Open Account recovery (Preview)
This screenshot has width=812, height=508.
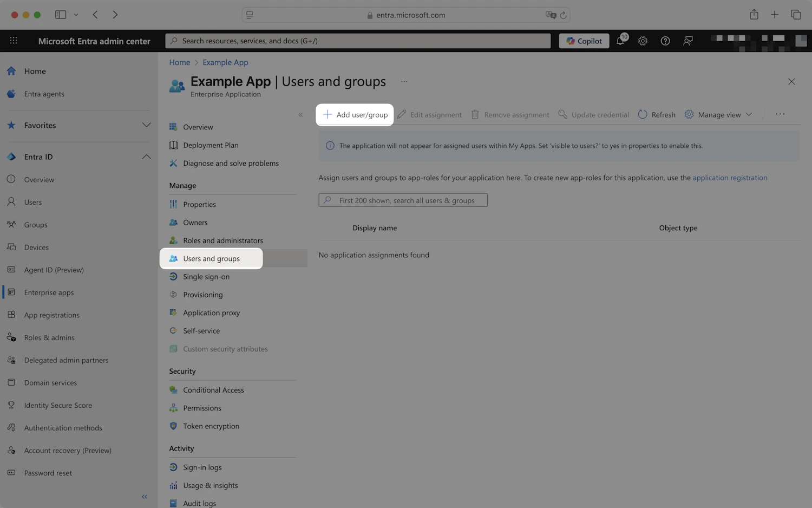68,451
